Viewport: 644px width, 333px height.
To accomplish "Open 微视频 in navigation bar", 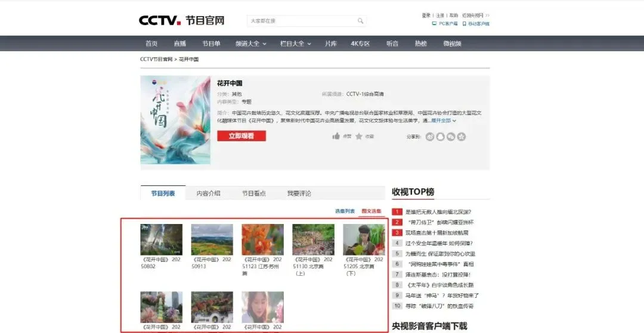I will click(x=452, y=43).
